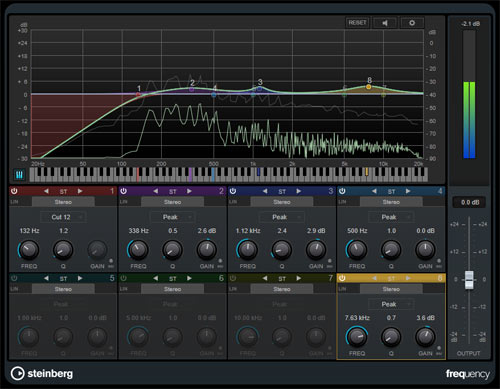Click band 1 Stereo channel selector
500x389 pixels.
[x=63, y=202]
